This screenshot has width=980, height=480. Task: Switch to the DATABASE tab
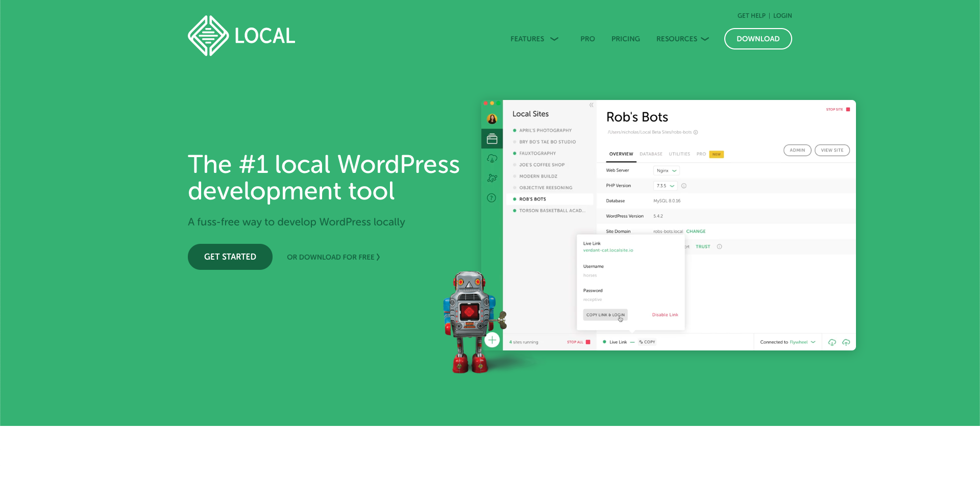(651, 154)
